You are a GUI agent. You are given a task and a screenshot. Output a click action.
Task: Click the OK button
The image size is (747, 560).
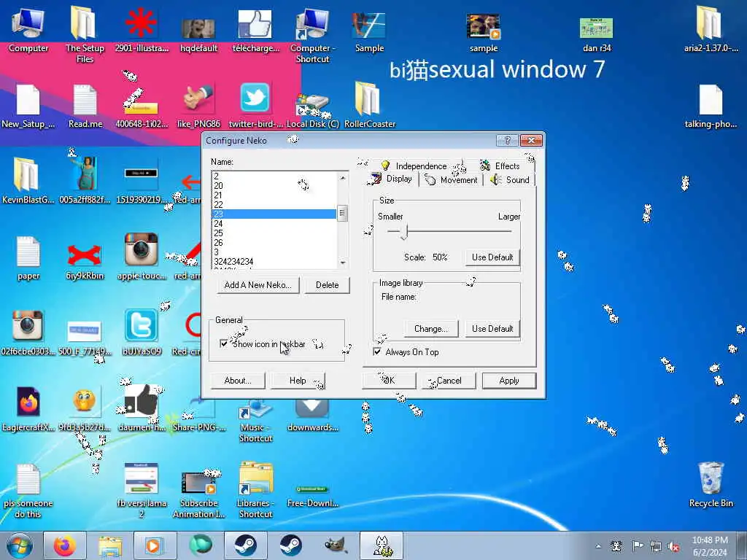[x=390, y=381]
